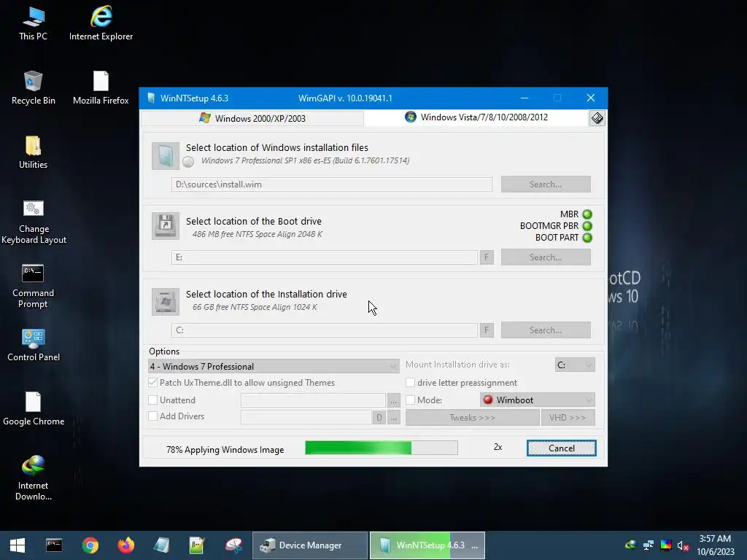Viewport: 747px width, 560px height.
Task: Switch to Device Manager taskbar window
Action: [309, 545]
